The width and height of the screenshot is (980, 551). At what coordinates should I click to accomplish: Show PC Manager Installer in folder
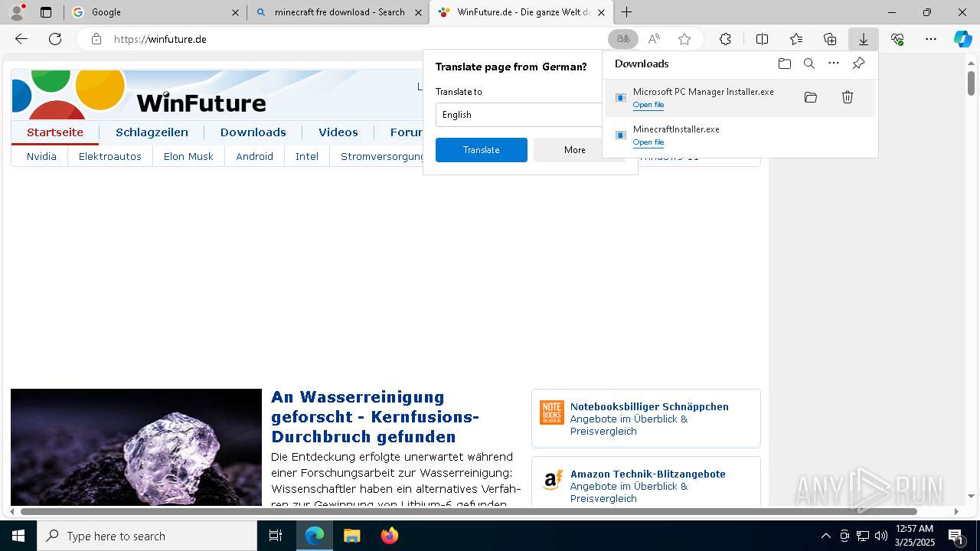point(811,97)
